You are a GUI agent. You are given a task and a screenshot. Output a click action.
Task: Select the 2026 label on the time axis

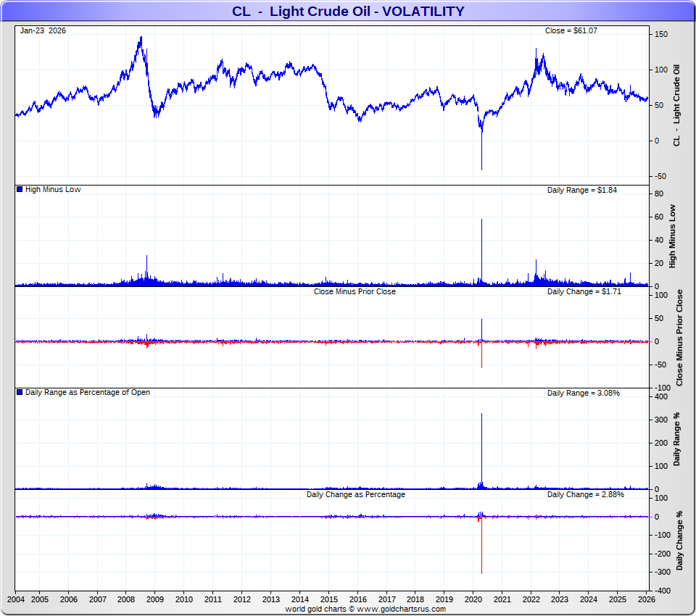647,599
